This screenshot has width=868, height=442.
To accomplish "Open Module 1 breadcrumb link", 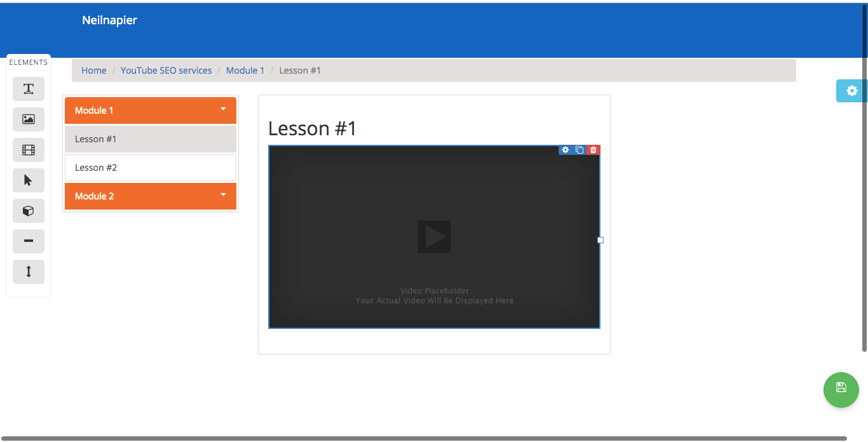I will (x=245, y=70).
